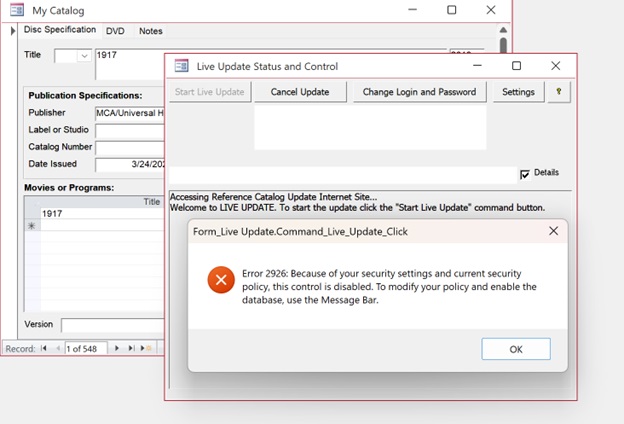
Task: Select the Disc Specification tab
Action: click(60, 31)
